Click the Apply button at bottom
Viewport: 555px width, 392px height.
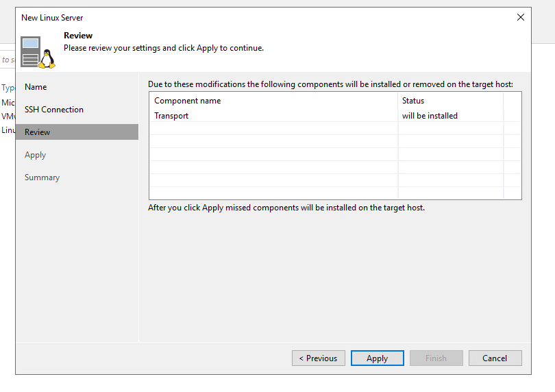(x=377, y=358)
